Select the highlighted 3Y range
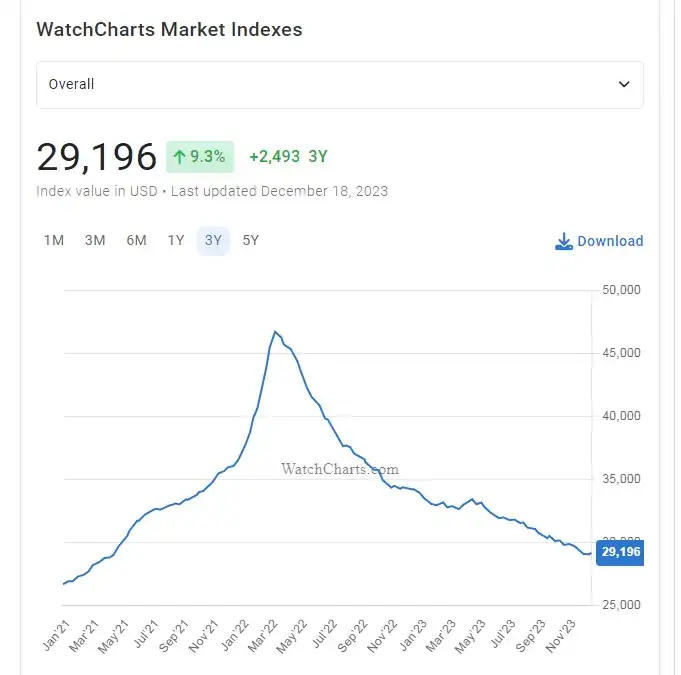Viewport: 681px width, 675px height. pyautogui.click(x=213, y=241)
